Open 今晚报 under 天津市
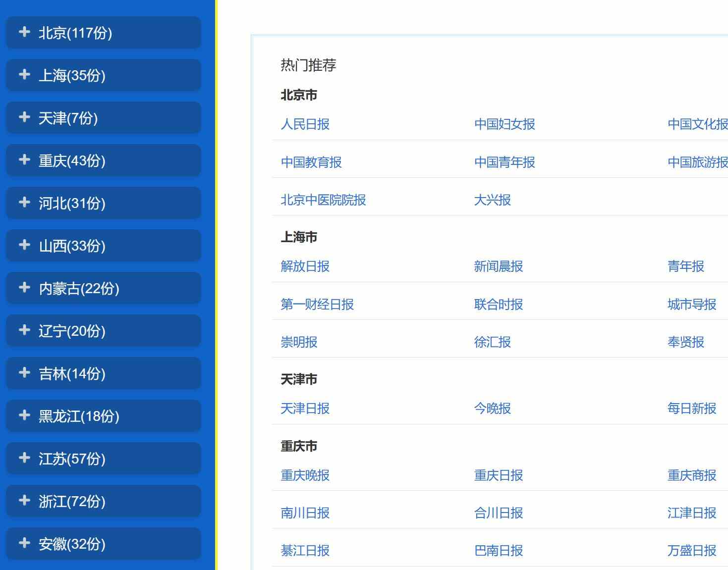 tap(492, 409)
